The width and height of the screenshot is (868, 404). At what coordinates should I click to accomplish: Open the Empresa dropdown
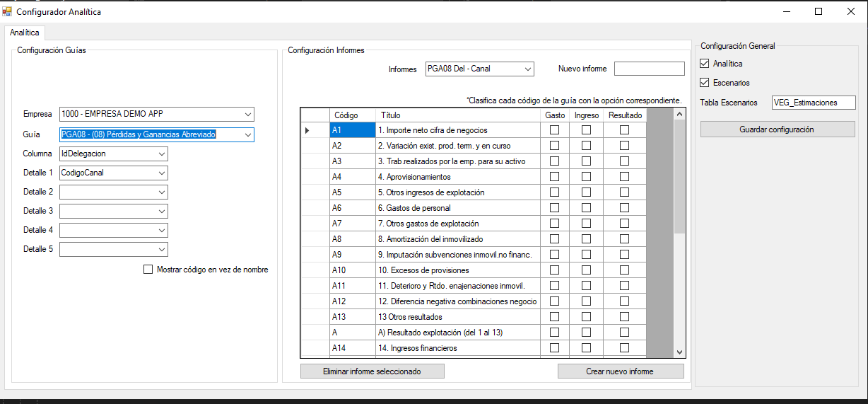247,115
